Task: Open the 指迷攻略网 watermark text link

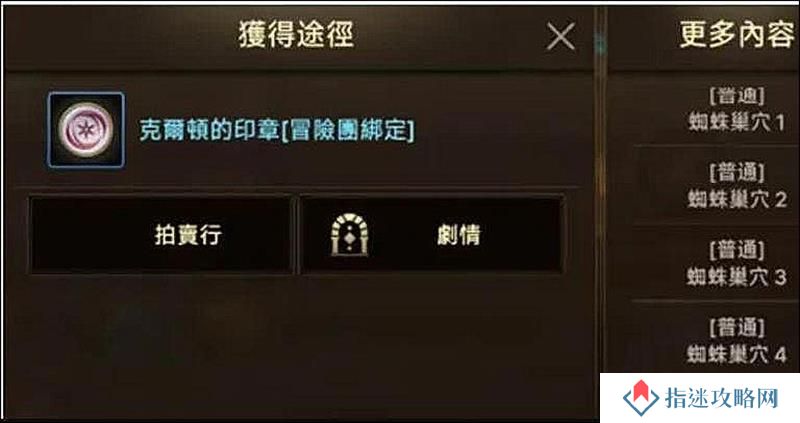Action: pyautogui.click(x=721, y=398)
